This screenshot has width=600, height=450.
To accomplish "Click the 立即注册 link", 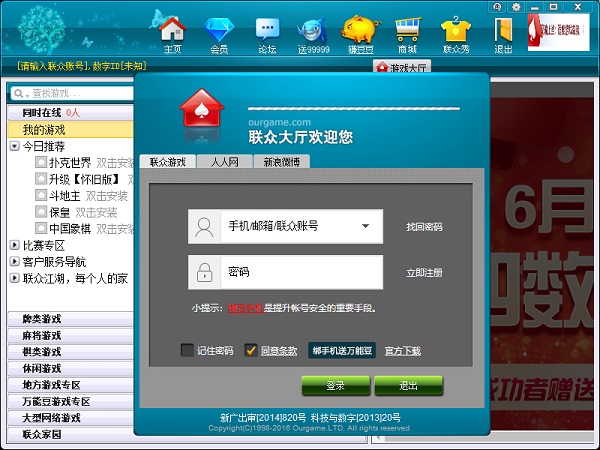I will (x=424, y=272).
